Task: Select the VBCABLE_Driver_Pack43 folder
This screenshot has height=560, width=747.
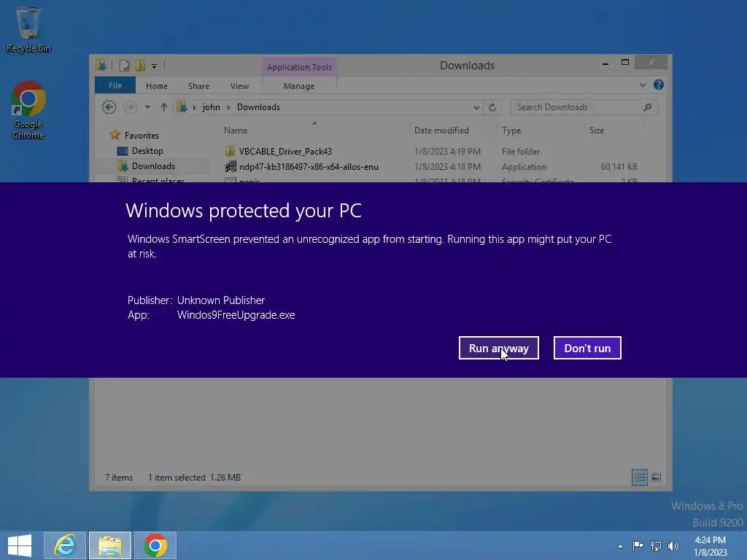Action: (x=285, y=152)
